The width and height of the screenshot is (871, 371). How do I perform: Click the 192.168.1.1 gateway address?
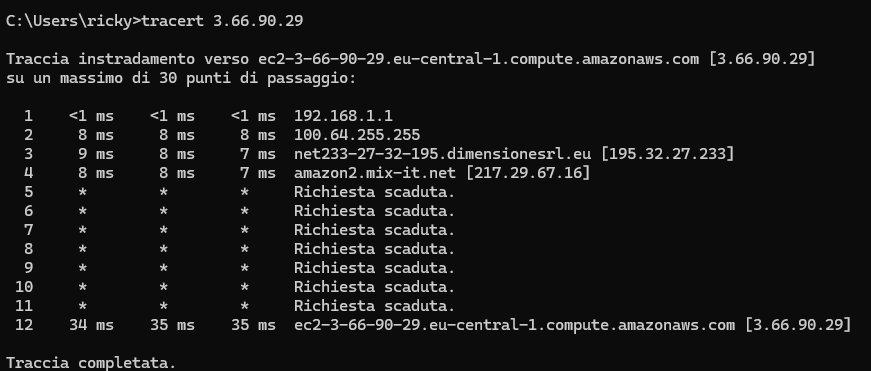(x=343, y=116)
